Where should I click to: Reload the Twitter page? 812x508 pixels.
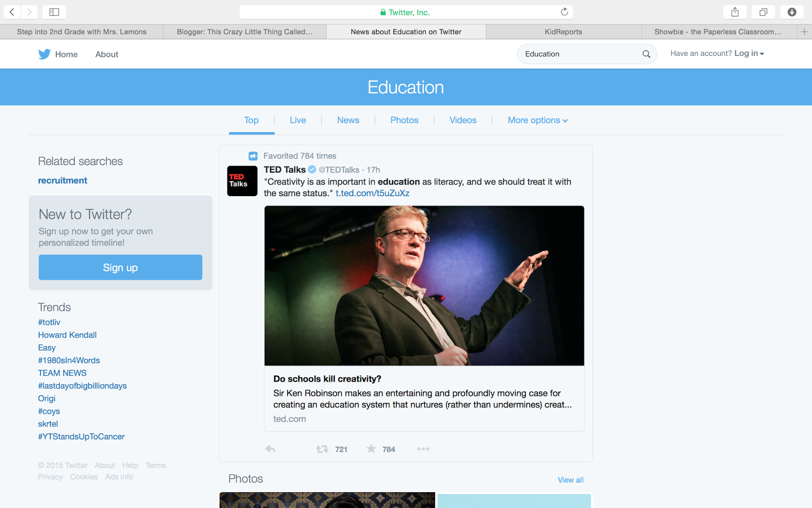(564, 12)
